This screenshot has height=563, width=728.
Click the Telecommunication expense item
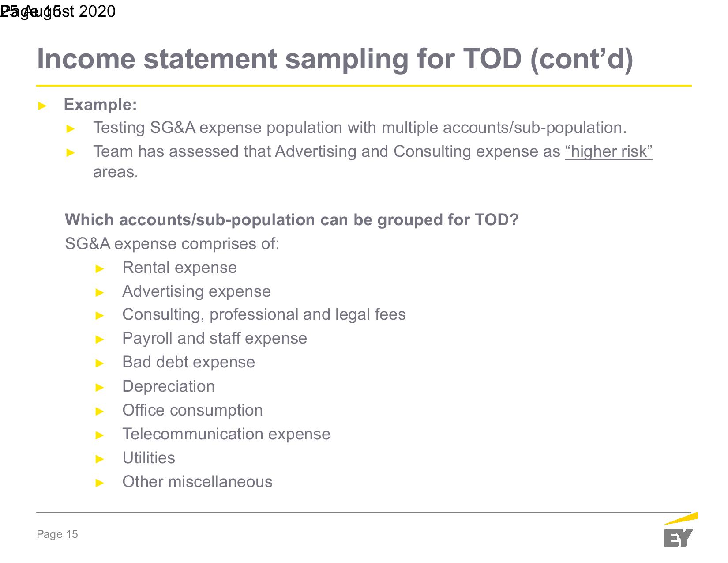point(226,434)
